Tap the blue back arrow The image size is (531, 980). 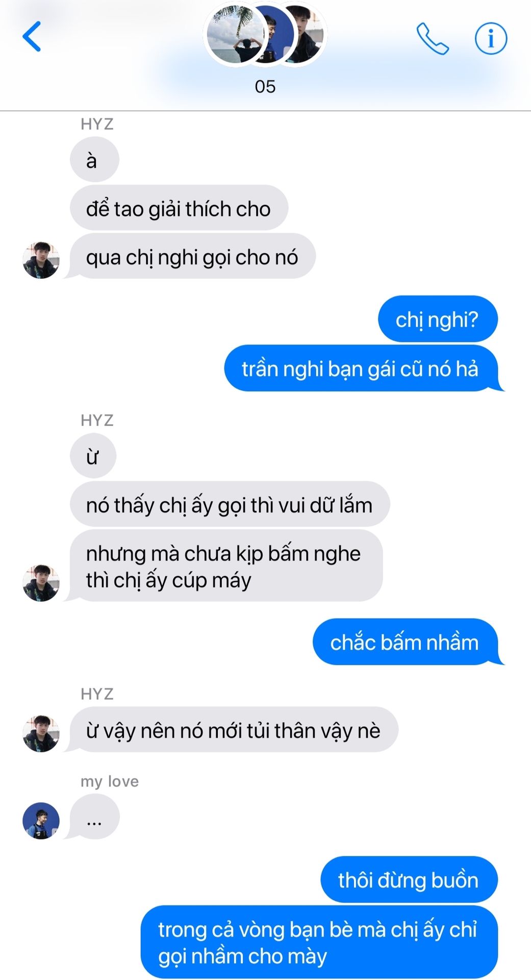pos(32,37)
